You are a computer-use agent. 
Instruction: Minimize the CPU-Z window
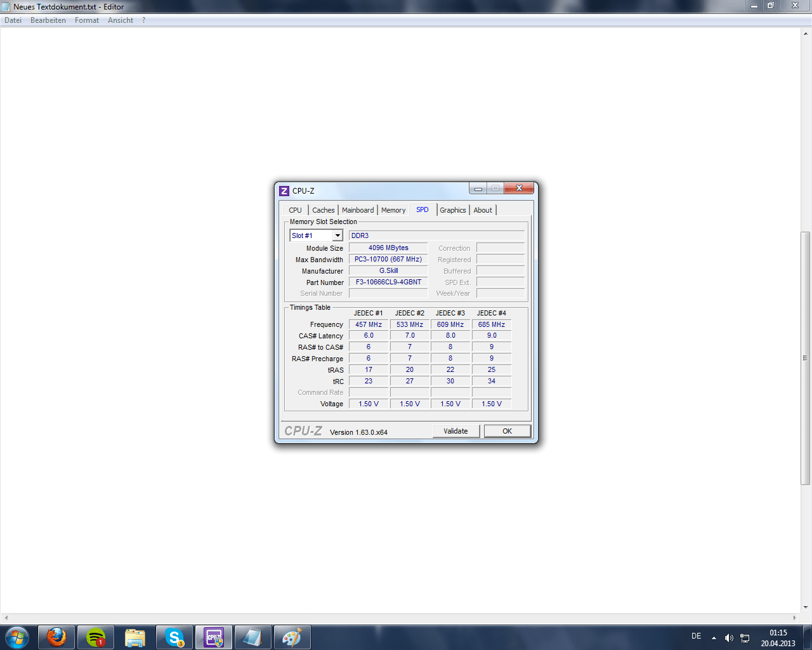coord(478,189)
